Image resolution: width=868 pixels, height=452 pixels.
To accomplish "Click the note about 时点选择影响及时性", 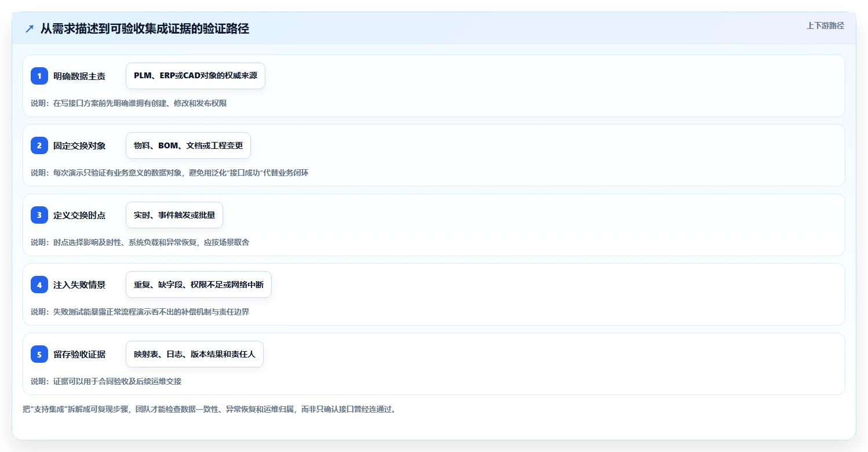I will 140,242.
